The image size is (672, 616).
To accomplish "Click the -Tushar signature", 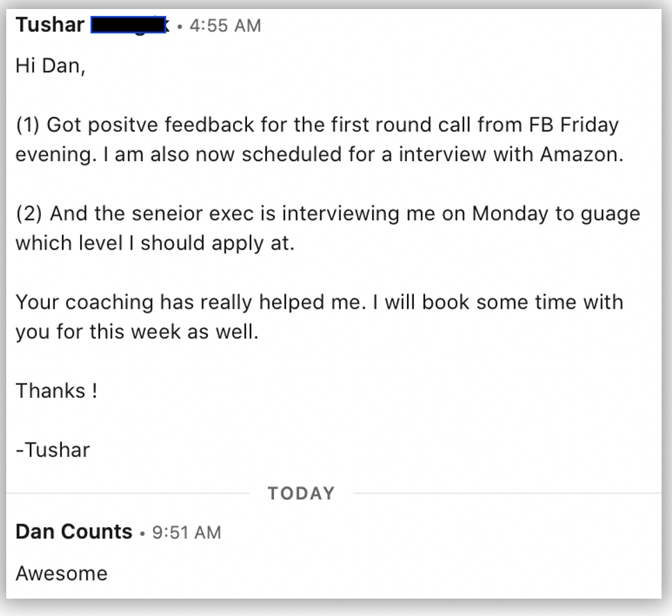I will (x=53, y=451).
